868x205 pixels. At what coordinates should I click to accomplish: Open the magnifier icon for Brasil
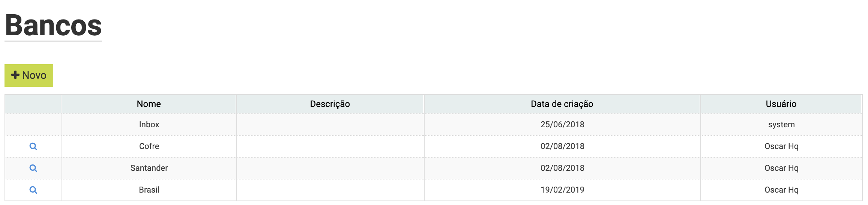pyautogui.click(x=33, y=190)
